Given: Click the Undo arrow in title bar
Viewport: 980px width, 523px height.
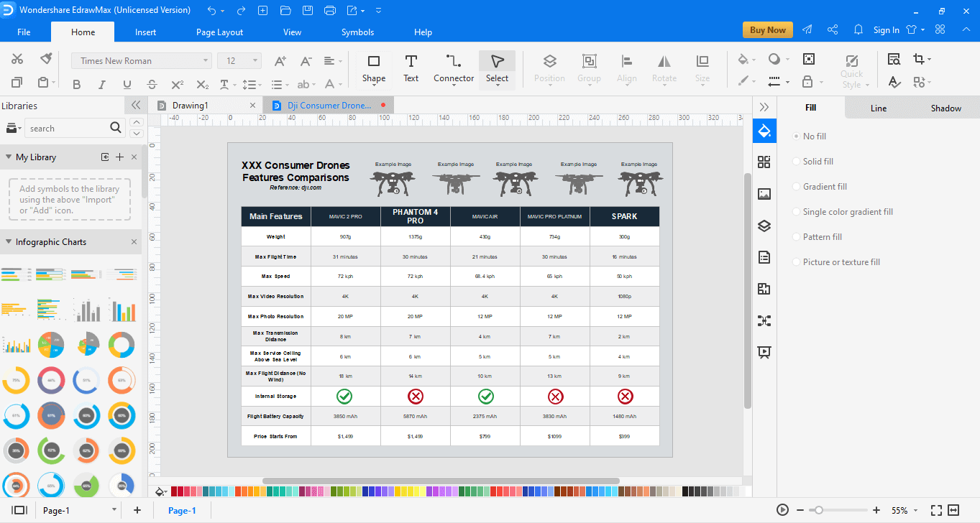Looking at the screenshot, I should coord(211,11).
